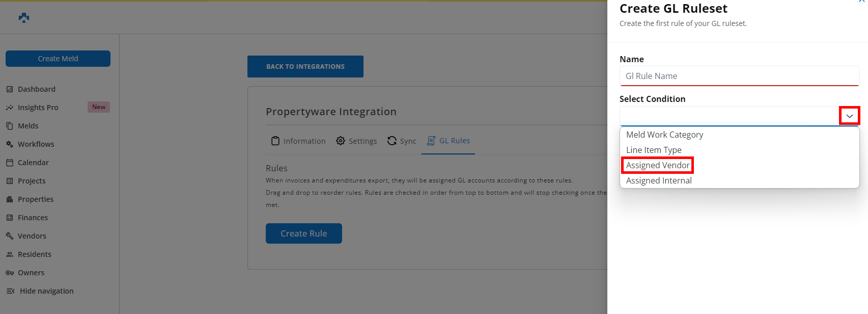The height and width of the screenshot is (314, 868).
Task: Open Finances from the sidebar
Action: pyautogui.click(x=33, y=218)
